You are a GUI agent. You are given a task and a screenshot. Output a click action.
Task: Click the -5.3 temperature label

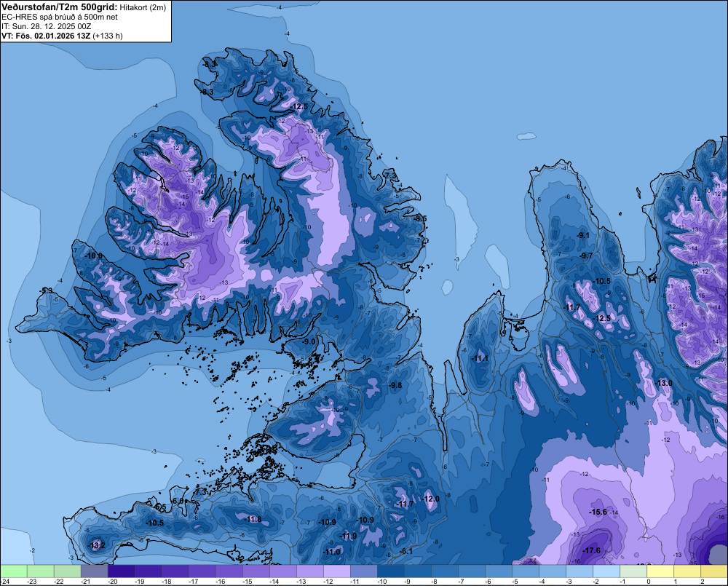(46, 290)
